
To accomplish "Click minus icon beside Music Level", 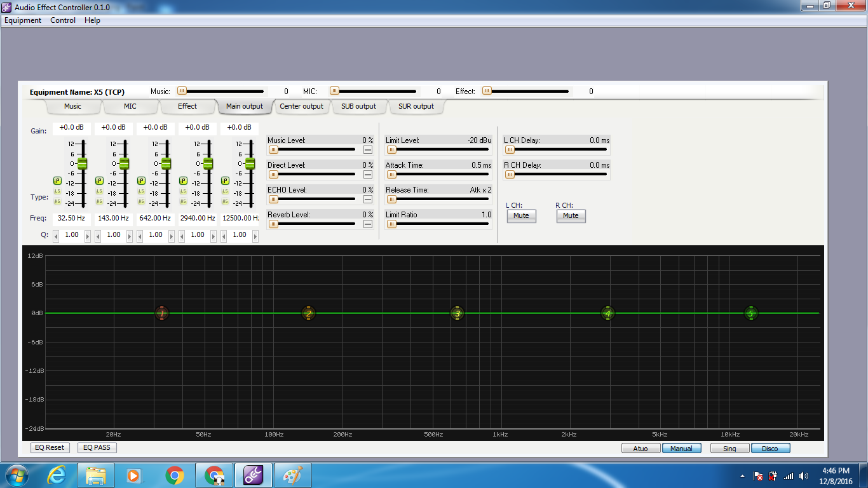I will pos(368,150).
